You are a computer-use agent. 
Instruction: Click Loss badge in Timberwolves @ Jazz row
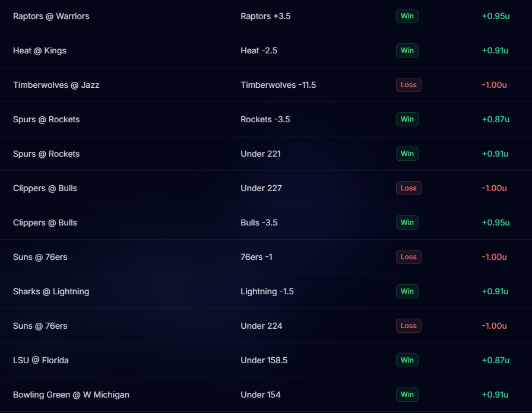pos(408,85)
